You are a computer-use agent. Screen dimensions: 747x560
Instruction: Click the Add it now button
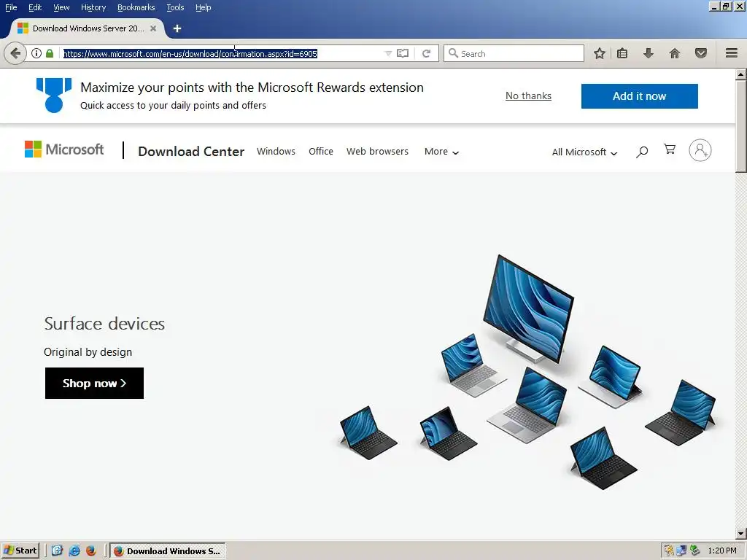coord(639,96)
